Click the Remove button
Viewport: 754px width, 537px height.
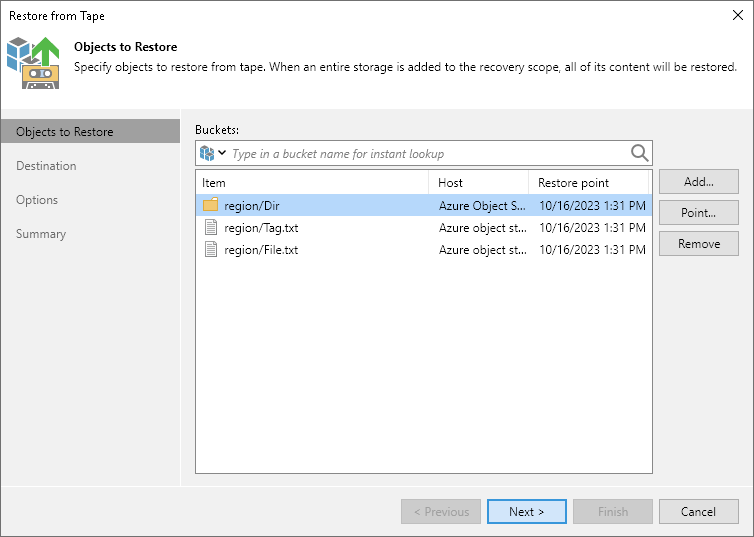699,244
